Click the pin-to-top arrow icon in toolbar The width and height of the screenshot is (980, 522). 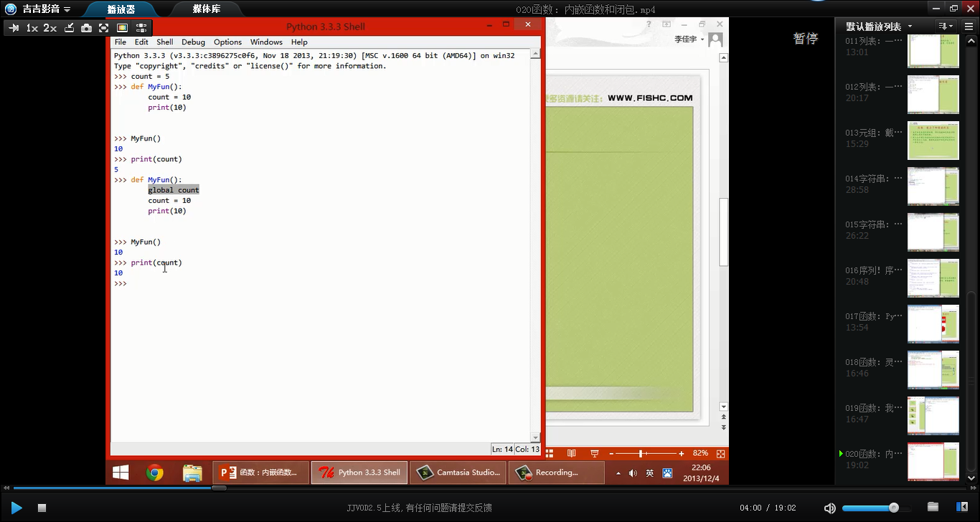coord(14,28)
